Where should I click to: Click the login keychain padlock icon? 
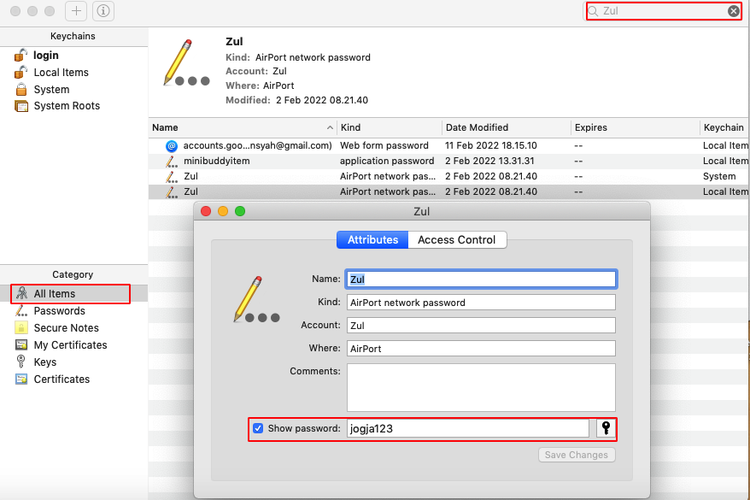21,56
